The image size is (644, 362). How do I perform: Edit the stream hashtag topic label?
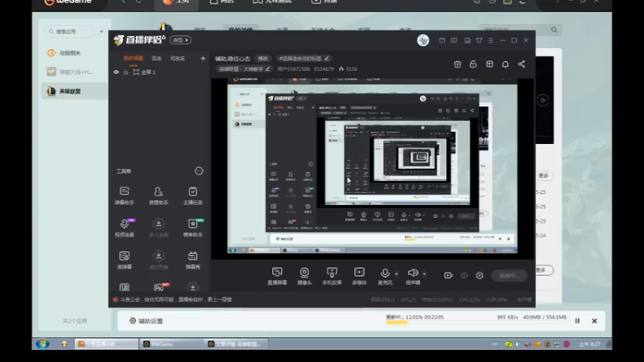click(x=303, y=59)
